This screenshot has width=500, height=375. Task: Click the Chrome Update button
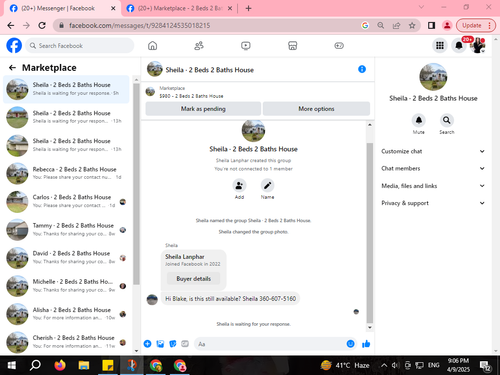[x=475, y=25]
